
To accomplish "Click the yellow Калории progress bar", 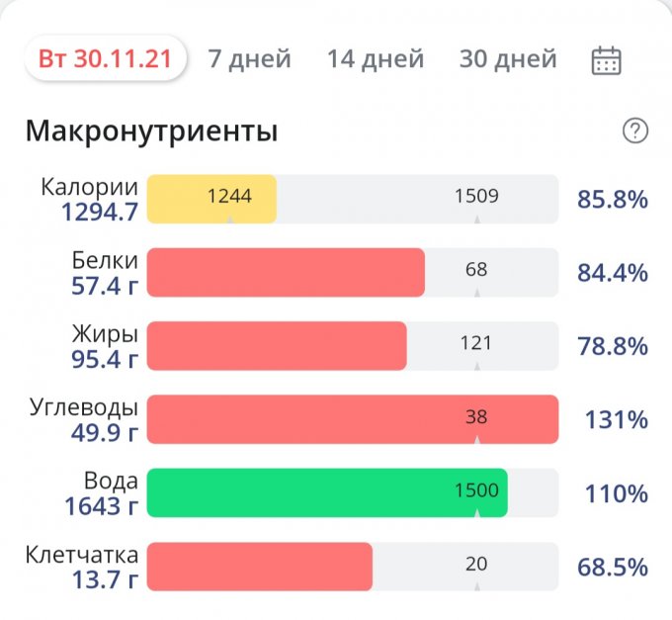I will click(211, 199).
